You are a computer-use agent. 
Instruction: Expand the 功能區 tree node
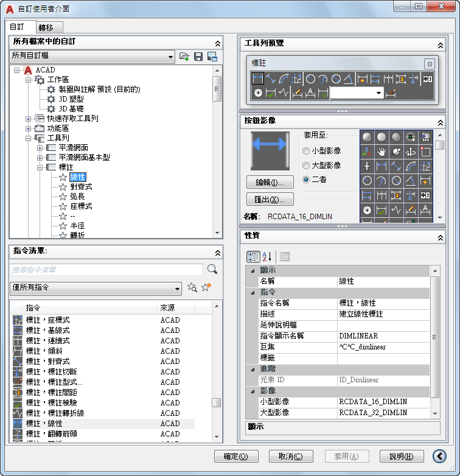coord(28,128)
